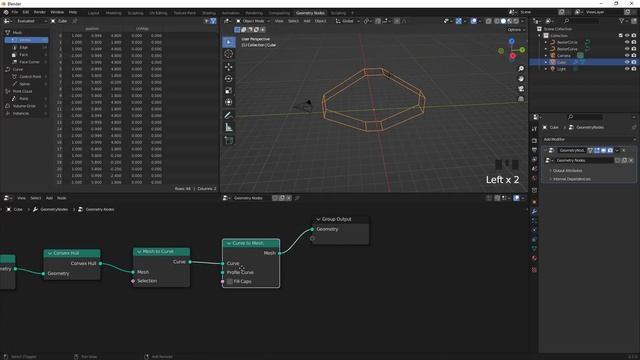This screenshot has width=640, height=360.
Task: Choose the Add Cube tool
Action: 229,140
